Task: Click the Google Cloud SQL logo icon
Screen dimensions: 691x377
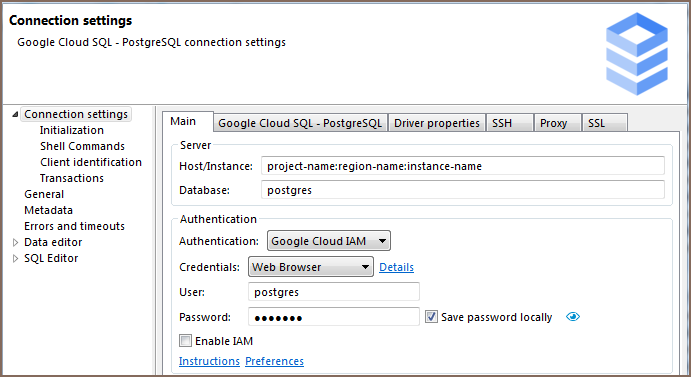Action: (637, 53)
